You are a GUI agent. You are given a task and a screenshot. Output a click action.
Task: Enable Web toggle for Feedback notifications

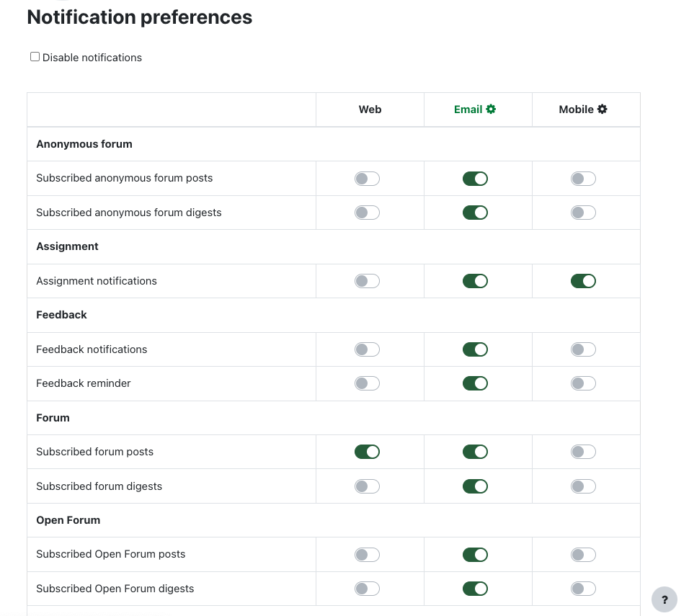click(367, 349)
